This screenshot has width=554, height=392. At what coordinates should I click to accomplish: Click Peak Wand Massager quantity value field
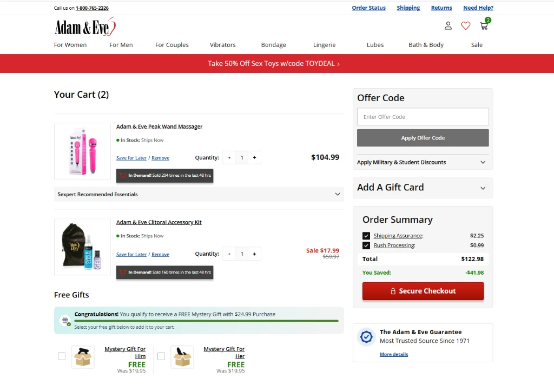click(242, 157)
